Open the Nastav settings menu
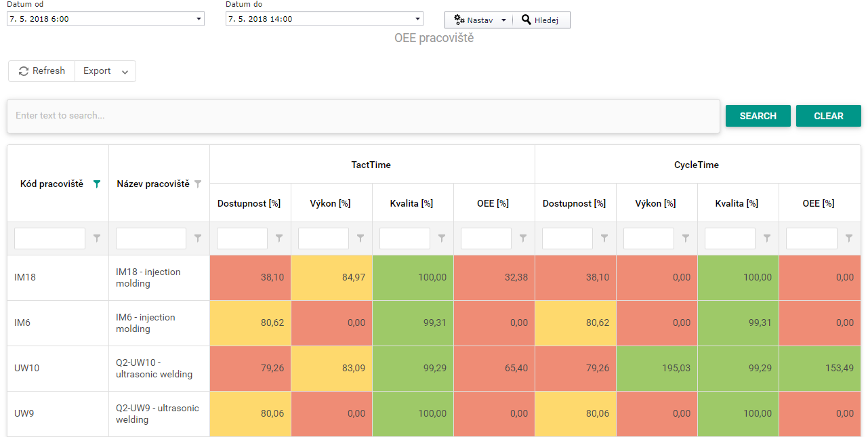Screen dimensions: 868x437 480,20
